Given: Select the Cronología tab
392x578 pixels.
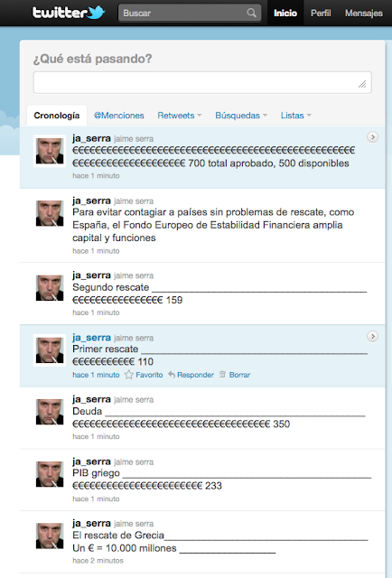Looking at the screenshot, I should (57, 116).
